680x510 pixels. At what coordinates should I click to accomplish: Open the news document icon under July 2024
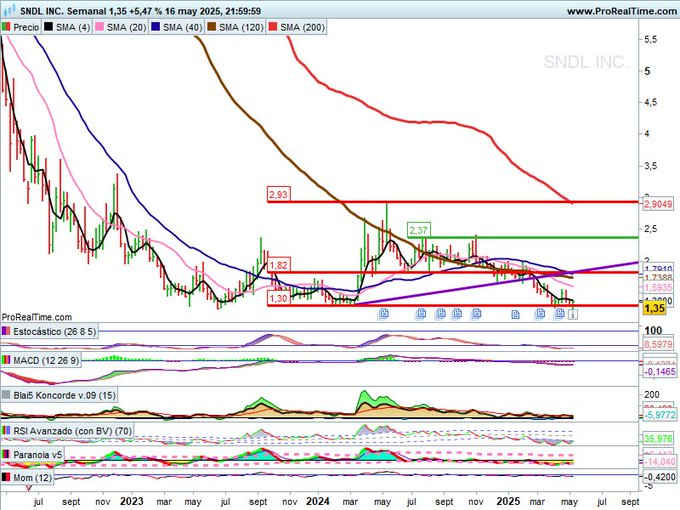pos(421,314)
